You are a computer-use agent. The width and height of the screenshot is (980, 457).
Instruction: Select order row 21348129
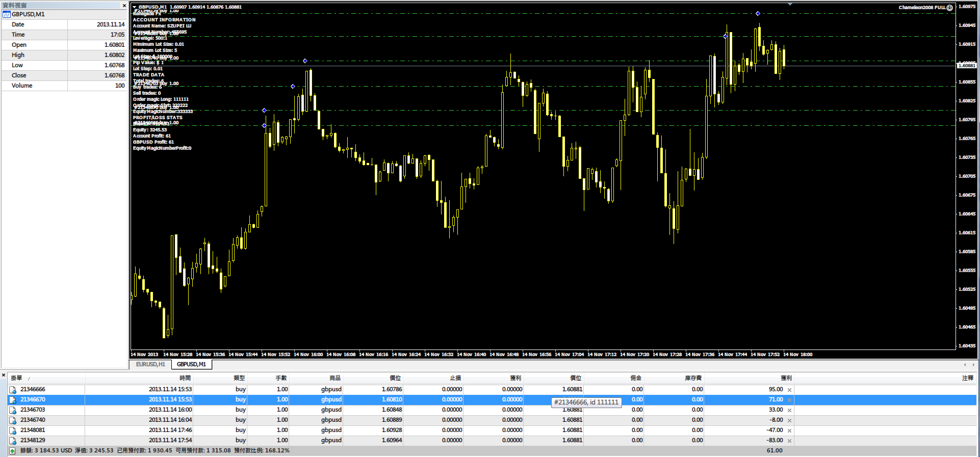[x=492, y=441]
